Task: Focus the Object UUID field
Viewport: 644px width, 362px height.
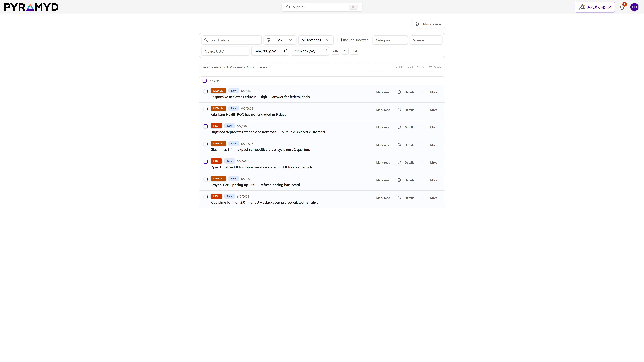Action: click(225, 51)
